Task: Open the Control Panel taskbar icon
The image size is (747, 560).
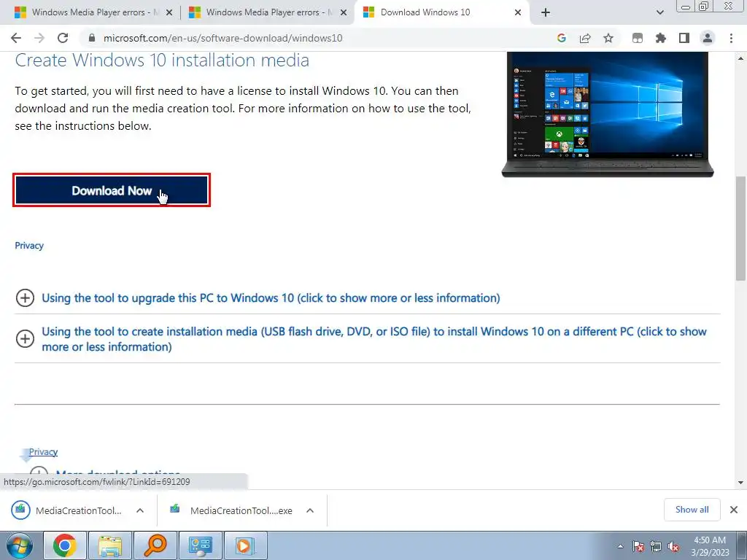Action: coord(200,545)
